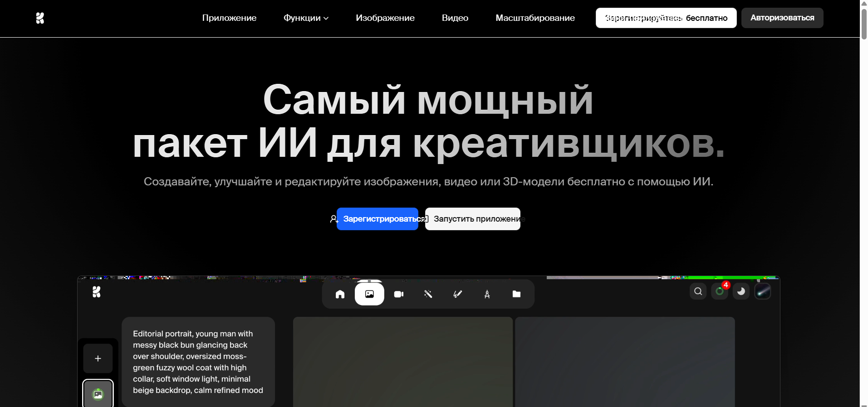Click the plus button in left sidebar
868x407 pixels.
[98, 359]
